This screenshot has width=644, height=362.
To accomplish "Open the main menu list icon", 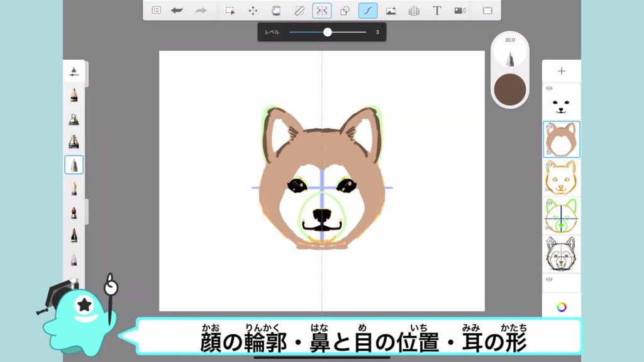I will (x=156, y=10).
